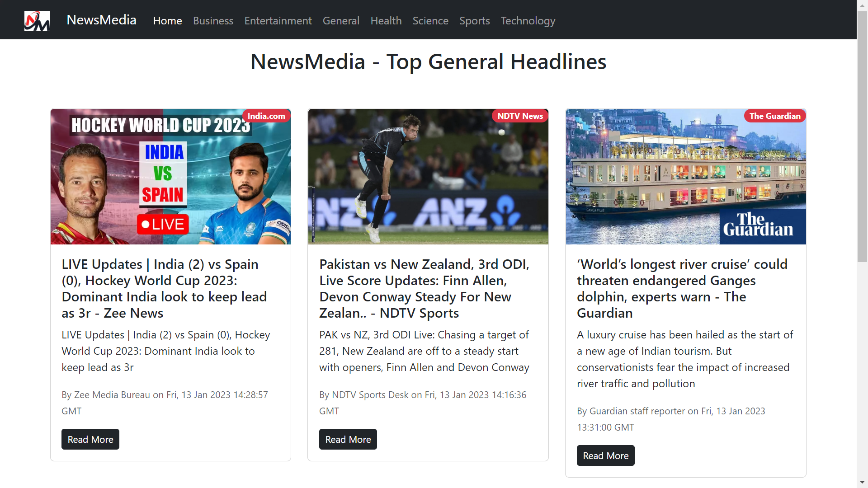Open the Entertainment category

278,21
